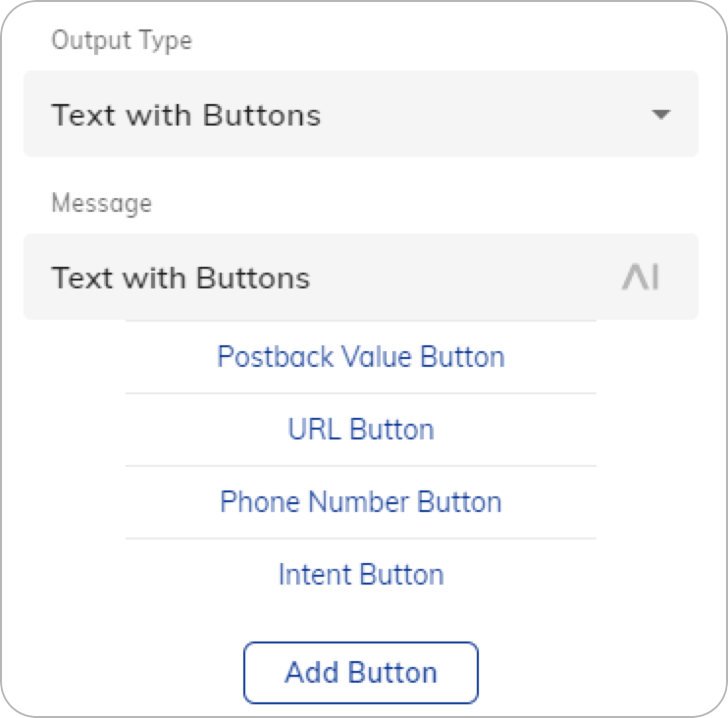Expand the Output Type combo box
The height and width of the screenshot is (718, 728).
[x=361, y=114]
